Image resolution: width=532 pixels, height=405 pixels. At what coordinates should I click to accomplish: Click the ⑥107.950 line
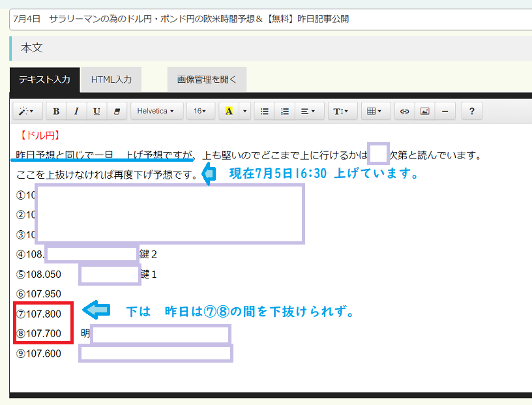38,294
